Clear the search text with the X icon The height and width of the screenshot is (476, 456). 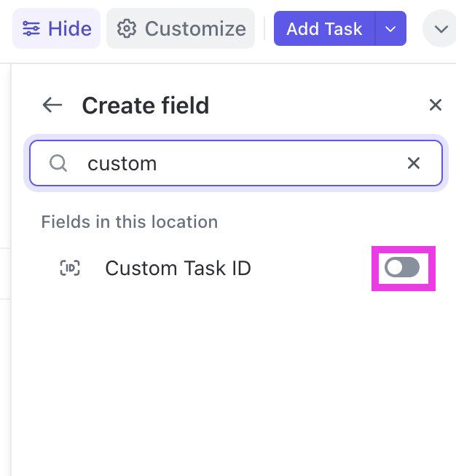tap(414, 163)
